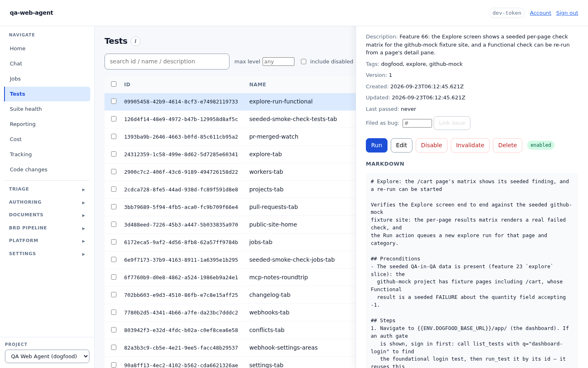Open the Code changes page

click(47, 170)
